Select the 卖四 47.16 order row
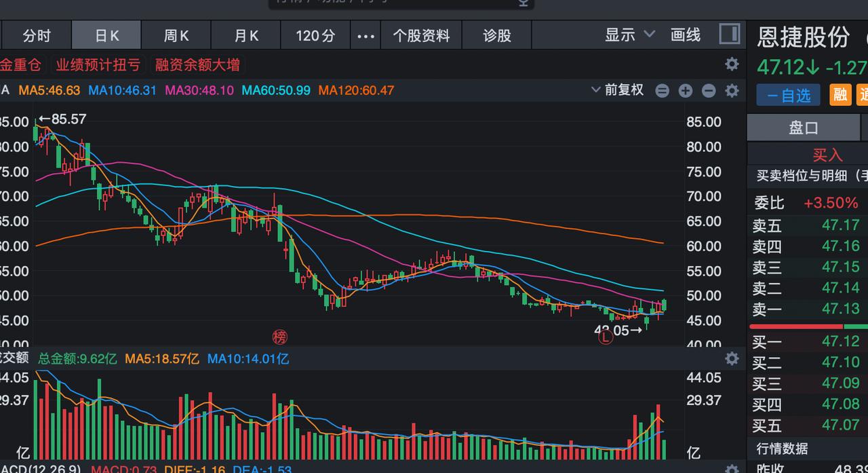Screen dimensions: 868x473 [x=807, y=246]
